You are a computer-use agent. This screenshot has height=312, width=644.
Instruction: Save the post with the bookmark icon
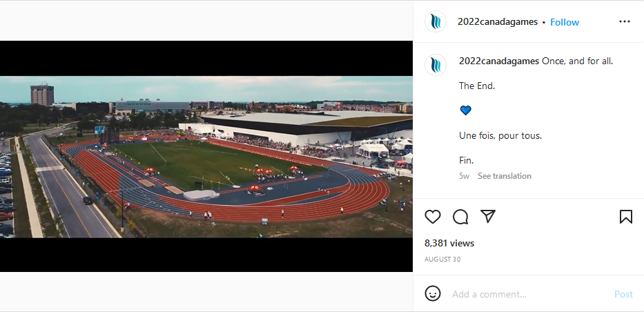pos(625,217)
